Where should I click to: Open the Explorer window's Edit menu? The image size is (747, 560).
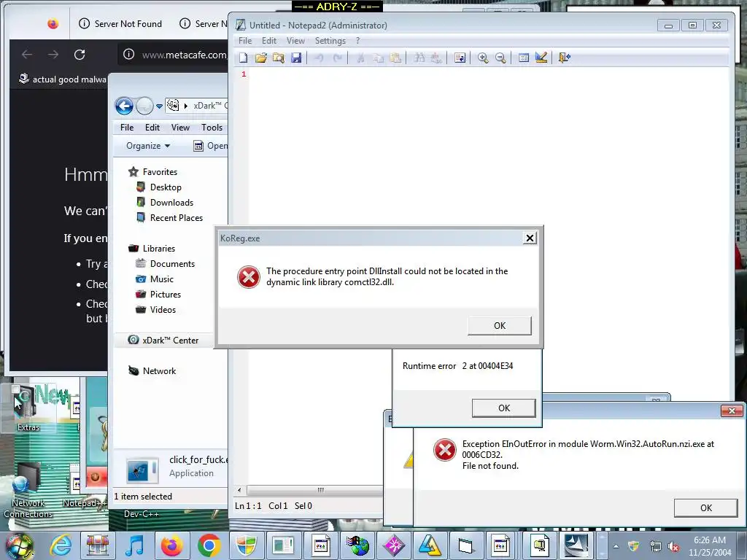(x=152, y=127)
